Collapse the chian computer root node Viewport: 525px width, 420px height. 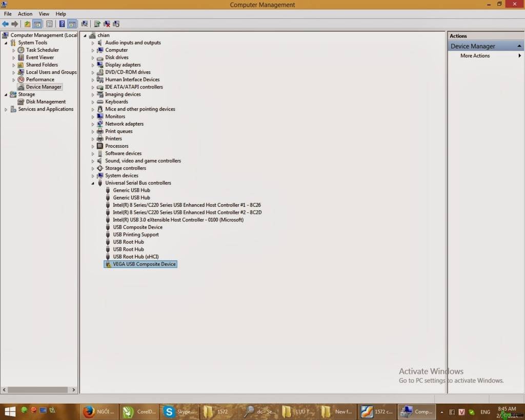coord(85,35)
